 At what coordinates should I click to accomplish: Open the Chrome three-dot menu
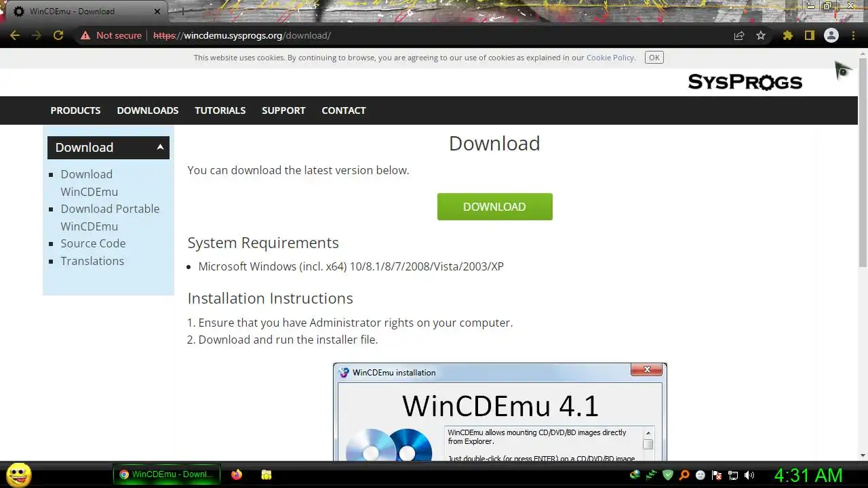tap(853, 35)
